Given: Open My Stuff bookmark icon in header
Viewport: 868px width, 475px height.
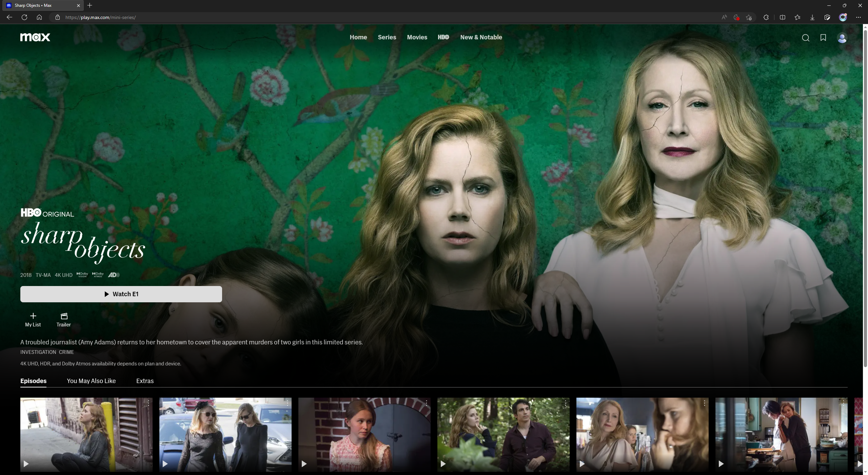Looking at the screenshot, I should point(823,38).
